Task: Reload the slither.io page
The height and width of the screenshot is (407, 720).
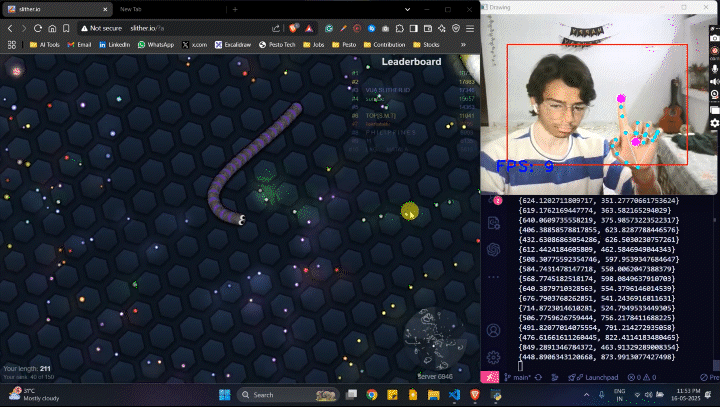Action: click(x=38, y=28)
